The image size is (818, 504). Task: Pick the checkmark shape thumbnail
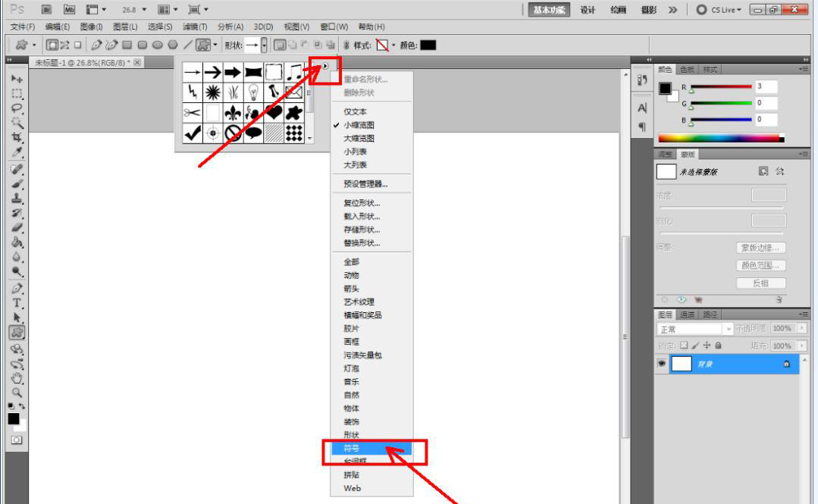point(192,133)
